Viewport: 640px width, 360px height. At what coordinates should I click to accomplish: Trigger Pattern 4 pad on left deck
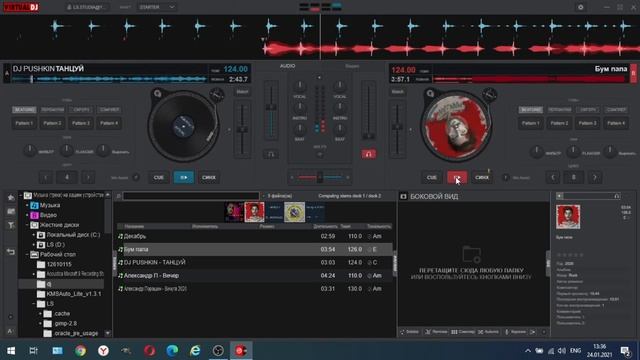click(x=109, y=123)
